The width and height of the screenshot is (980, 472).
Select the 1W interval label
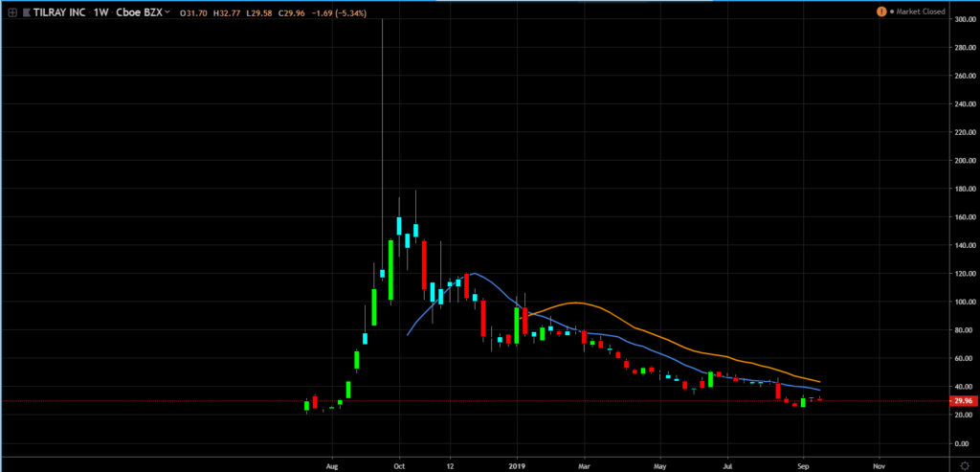pyautogui.click(x=99, y=11)
